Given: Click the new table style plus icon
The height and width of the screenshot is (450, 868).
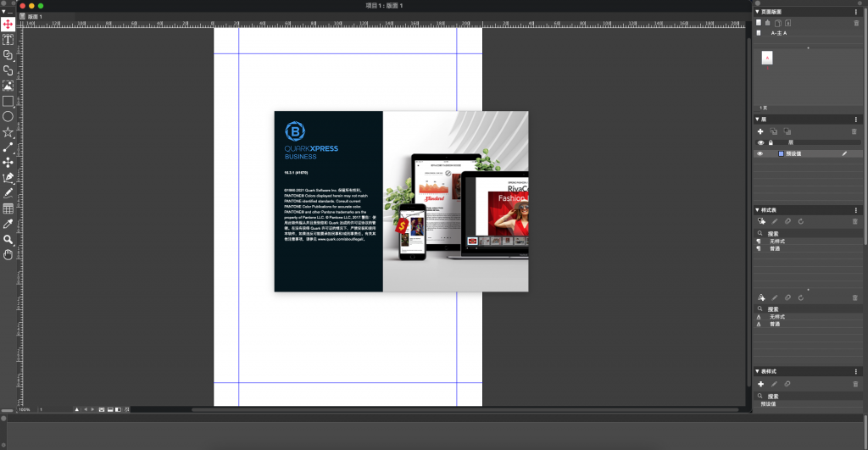Looking at the screenshot, I should point(760,384).
